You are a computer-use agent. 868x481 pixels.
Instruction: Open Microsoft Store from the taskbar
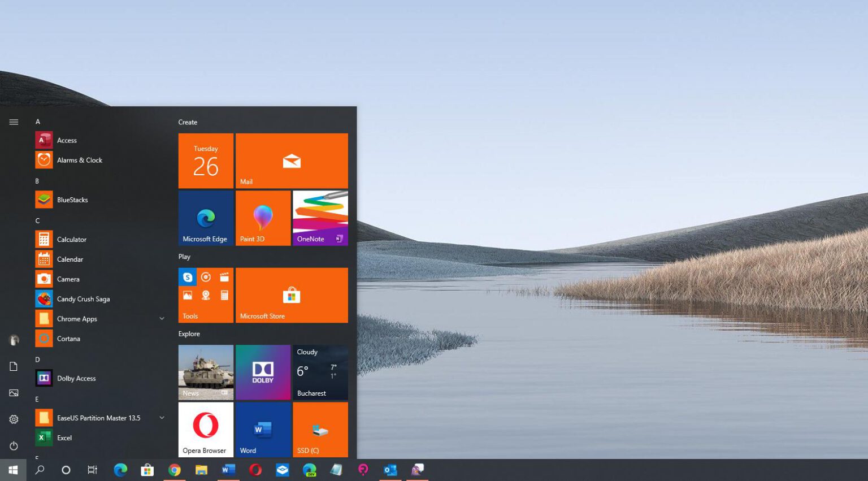point(147,470)
